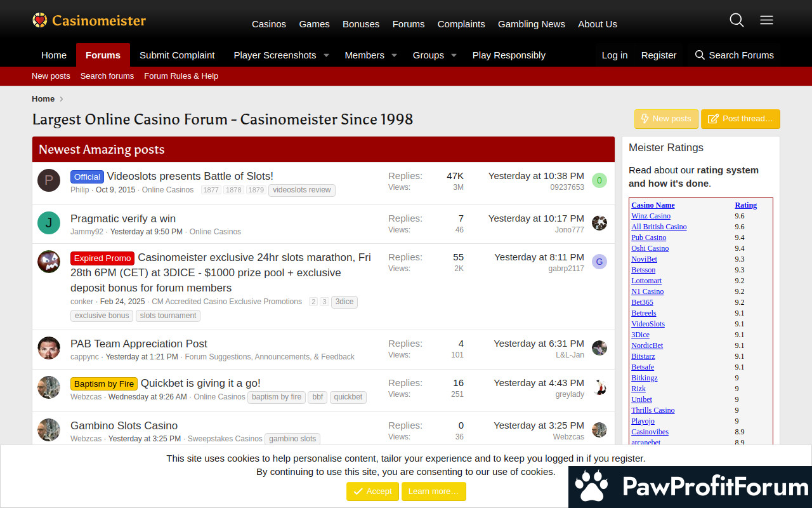
Task: Open greylady's small avatar
Action: pyautogui.click(x=599, y=387)
